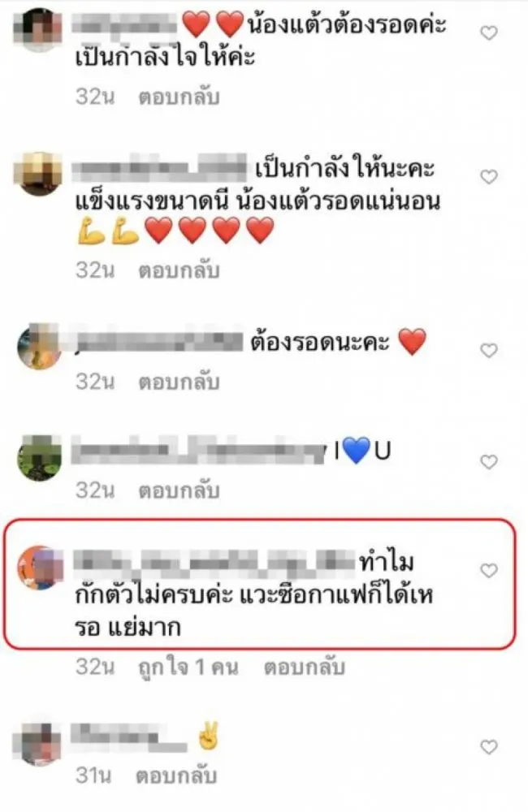This screenshot has width=528, height=812.
Task: Open green avatar of I 💙 U commenter
Action: (39, 457)
